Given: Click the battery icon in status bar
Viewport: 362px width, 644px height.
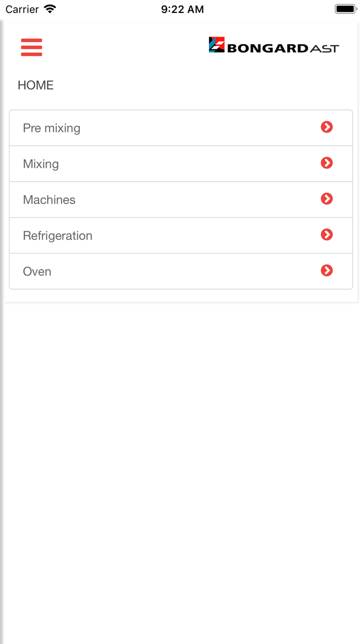Looking at the screenshot, I should 345,9.
